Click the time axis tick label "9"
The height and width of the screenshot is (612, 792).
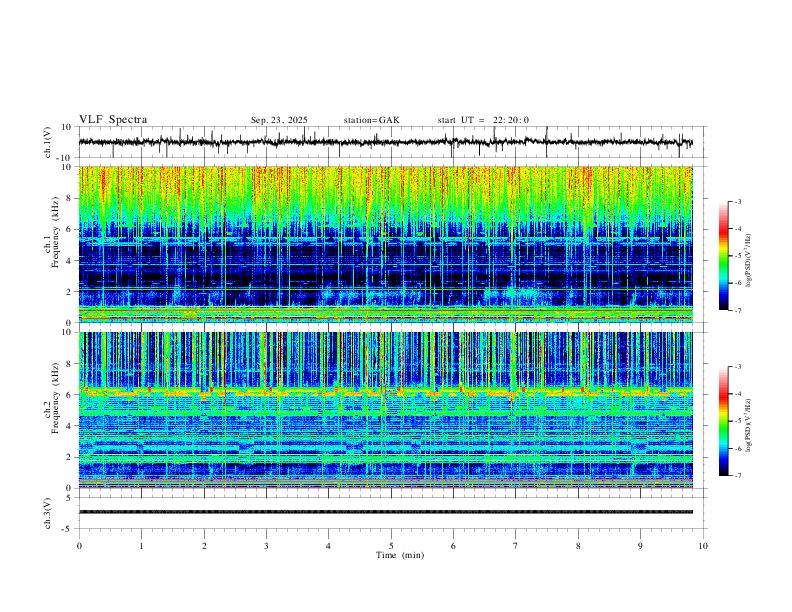pyautogui.click(x=640, y=546)
